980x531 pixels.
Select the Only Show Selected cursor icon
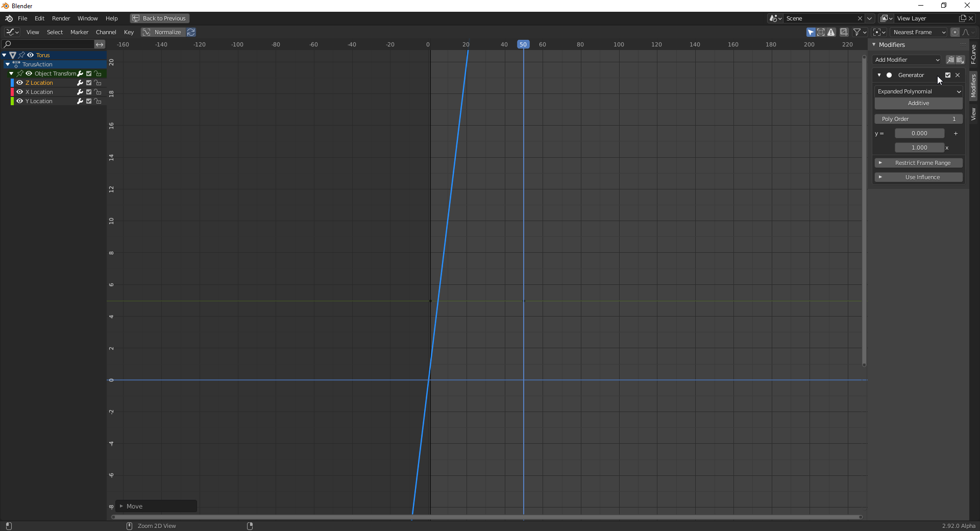pos(811,32)
